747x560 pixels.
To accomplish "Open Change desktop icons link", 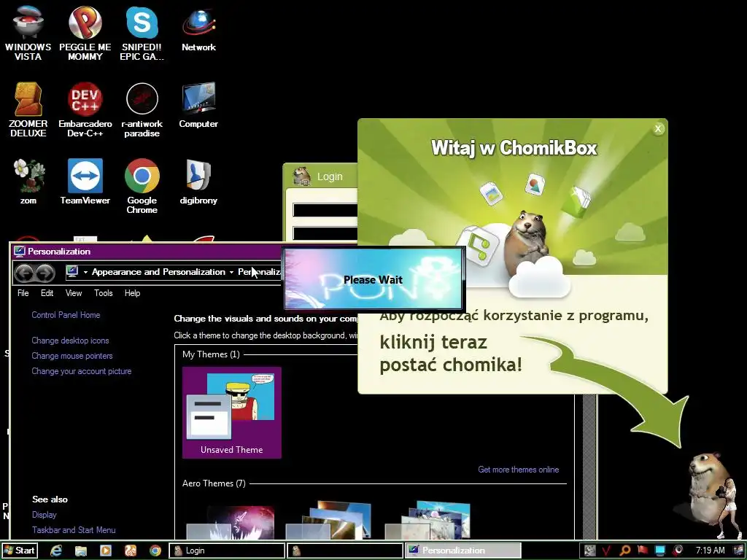I will tap(70, 341).
